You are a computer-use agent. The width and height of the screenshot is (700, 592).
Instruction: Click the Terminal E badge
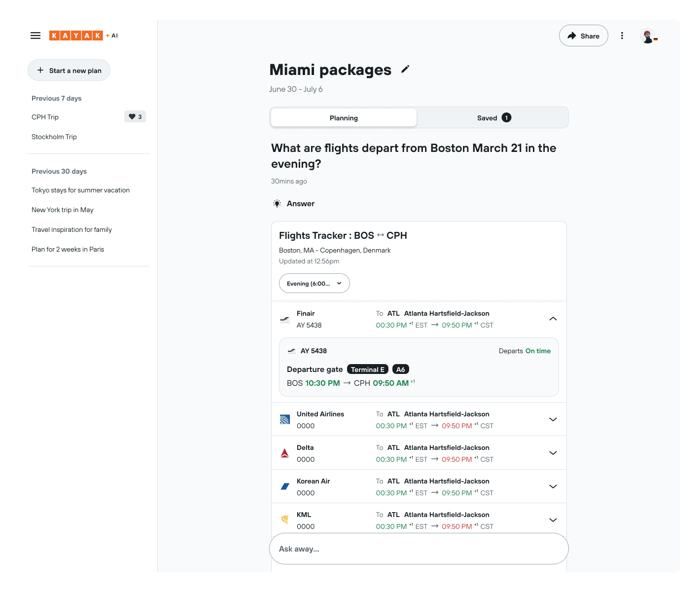[368, 369]
